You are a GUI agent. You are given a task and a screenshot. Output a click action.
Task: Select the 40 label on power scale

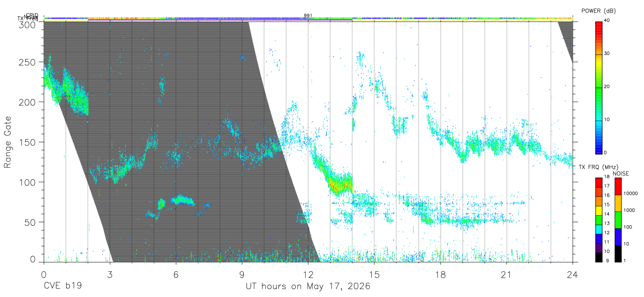coord(607,20)
